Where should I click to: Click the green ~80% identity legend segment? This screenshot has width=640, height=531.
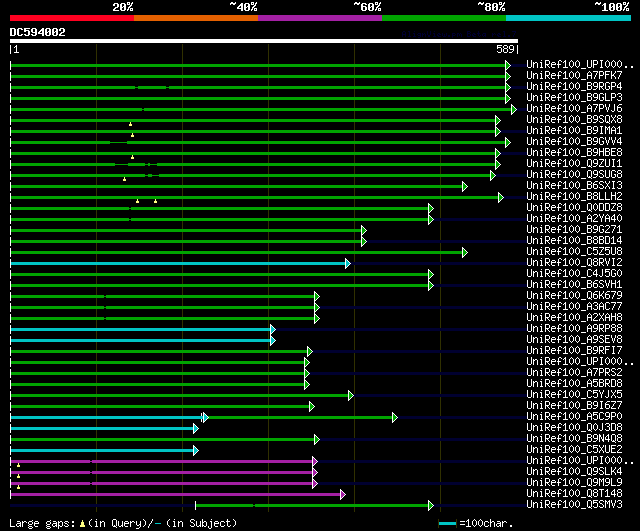click(x=444, y=18)
